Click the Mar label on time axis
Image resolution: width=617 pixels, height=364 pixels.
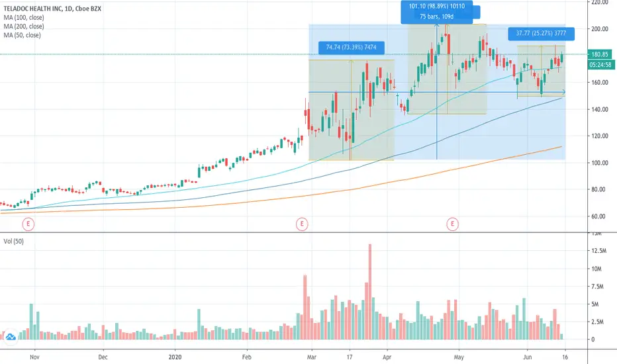[x=312, y=357]
